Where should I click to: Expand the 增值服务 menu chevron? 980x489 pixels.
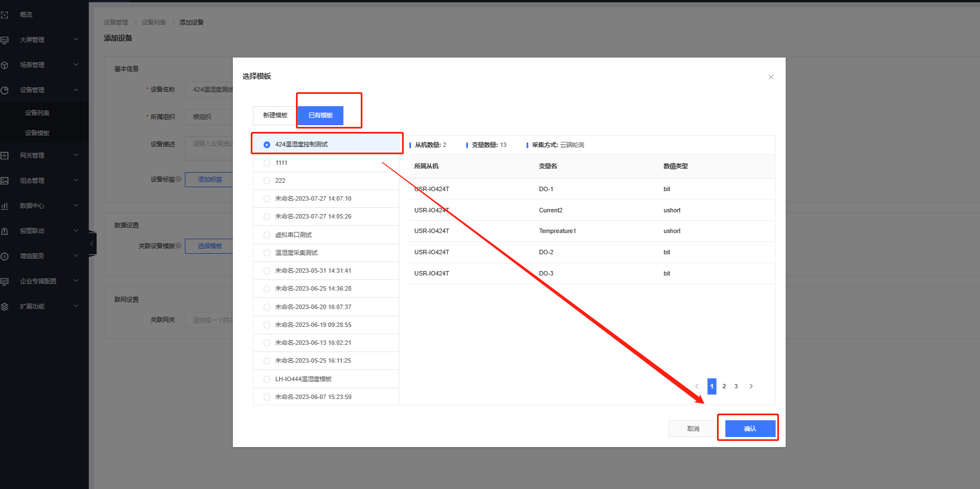click(x=76, y=256)
